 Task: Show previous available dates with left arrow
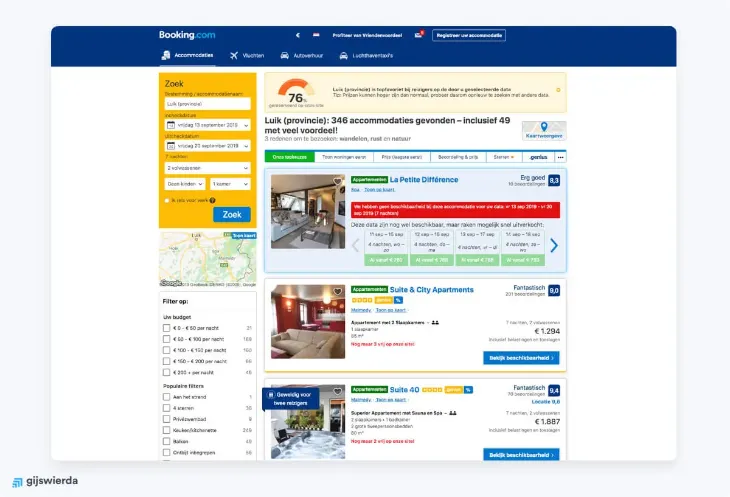click(356, 245)
